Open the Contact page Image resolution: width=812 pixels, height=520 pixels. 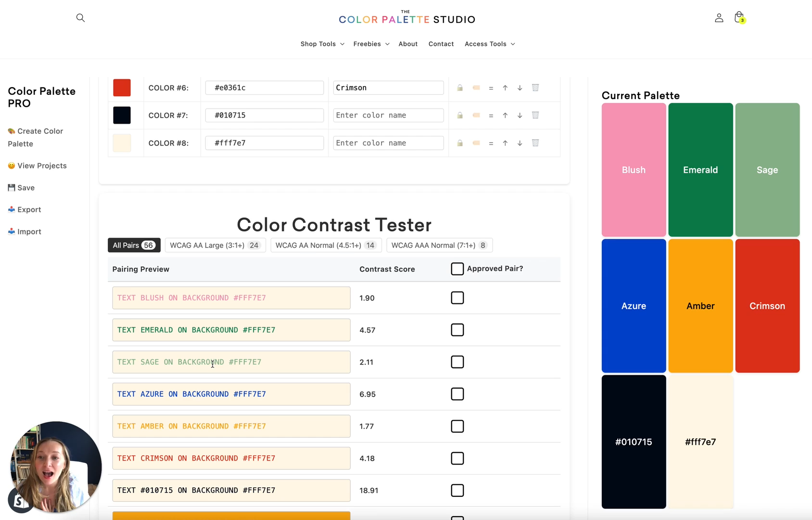(441, 44)
